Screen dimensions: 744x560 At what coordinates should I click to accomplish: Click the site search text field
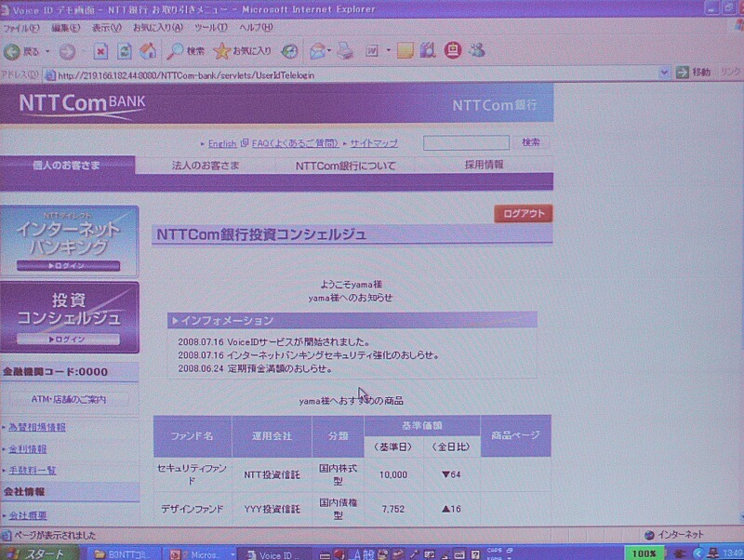[466, 143]
